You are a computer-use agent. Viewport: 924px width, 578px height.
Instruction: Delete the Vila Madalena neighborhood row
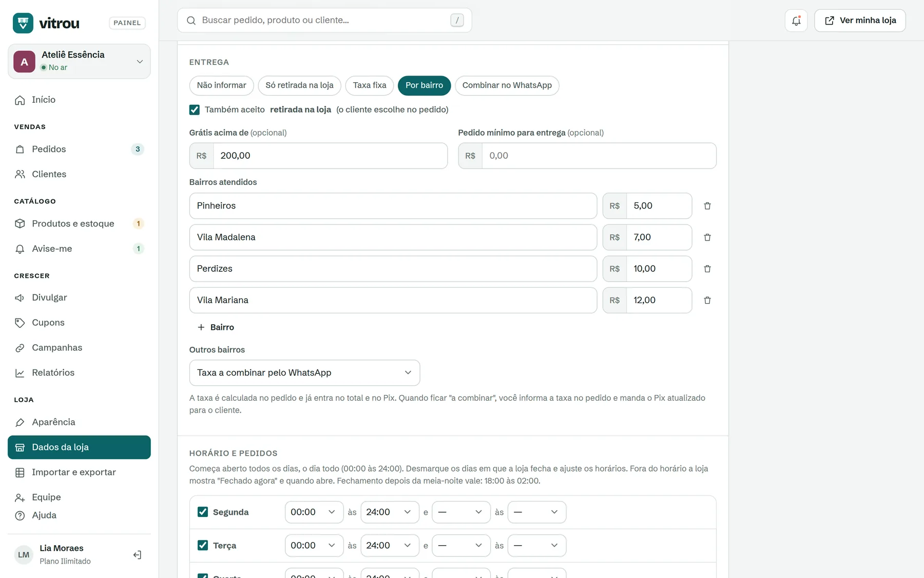pos(707,237)
